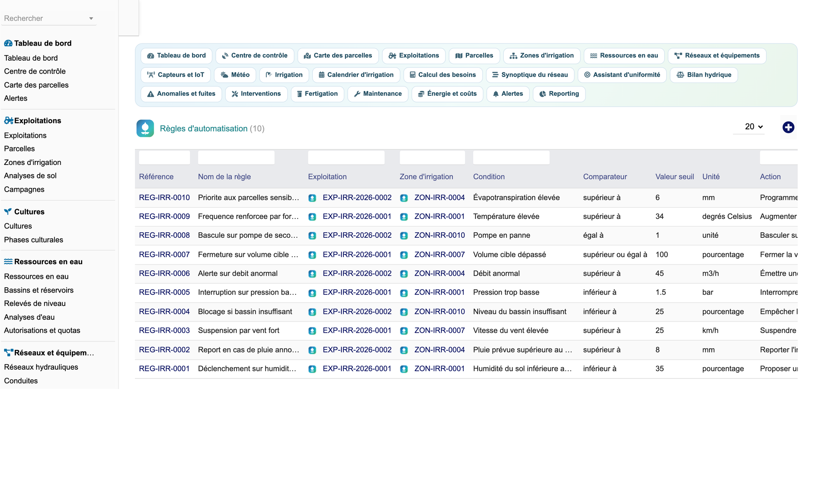Click the Condition filter input field
Screen dimensions: 815x504
click(511, 157)
